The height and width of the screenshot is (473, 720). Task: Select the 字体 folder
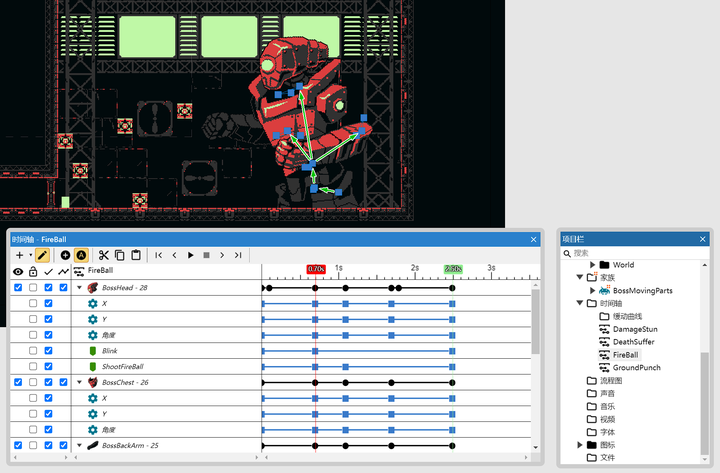(607, 432)
